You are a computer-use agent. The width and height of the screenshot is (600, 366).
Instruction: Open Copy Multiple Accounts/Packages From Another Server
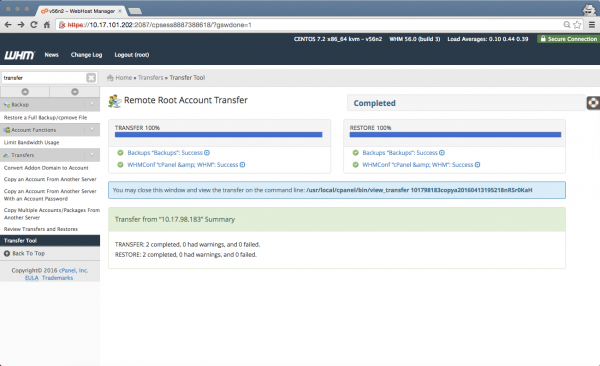coord(52,214)
